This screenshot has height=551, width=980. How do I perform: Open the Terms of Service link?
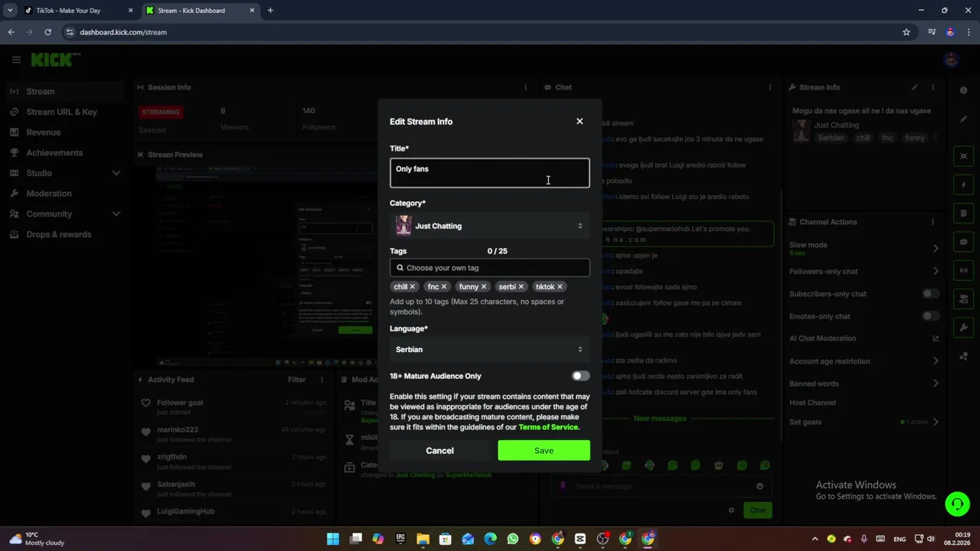547,427
